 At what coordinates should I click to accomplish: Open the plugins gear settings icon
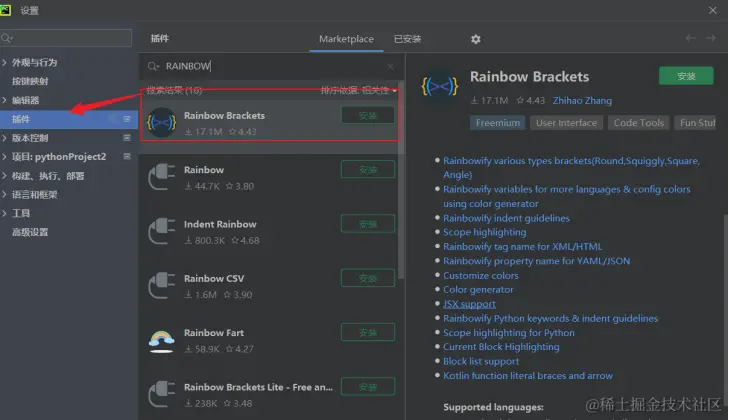tap(475, 39)
